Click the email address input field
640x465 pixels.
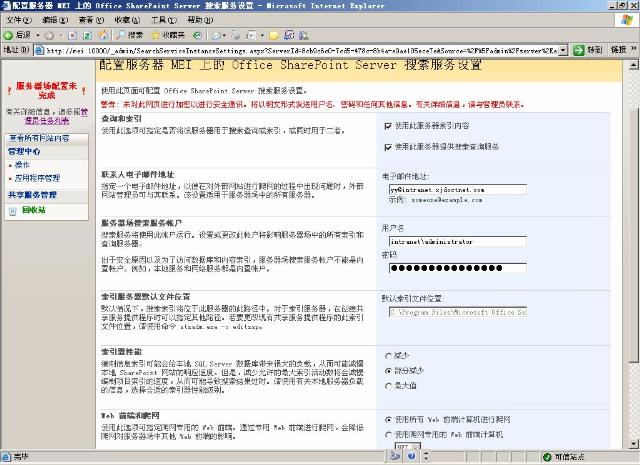click(x=458, y=189)
